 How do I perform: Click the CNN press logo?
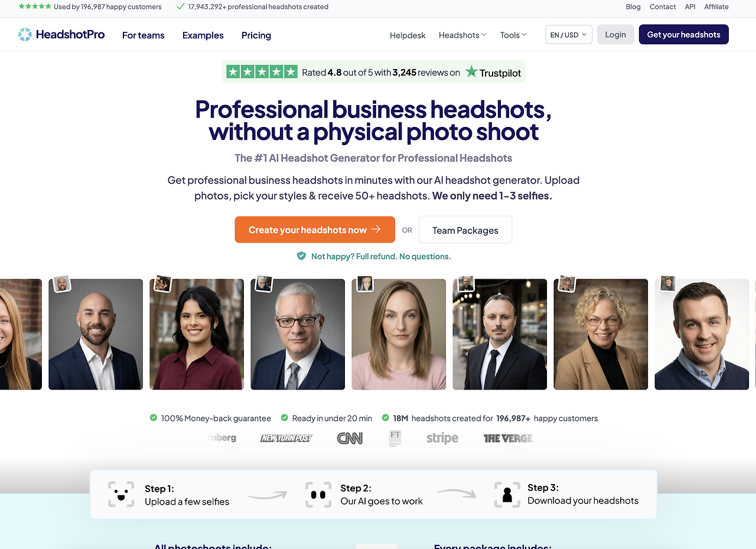[350, 438]
